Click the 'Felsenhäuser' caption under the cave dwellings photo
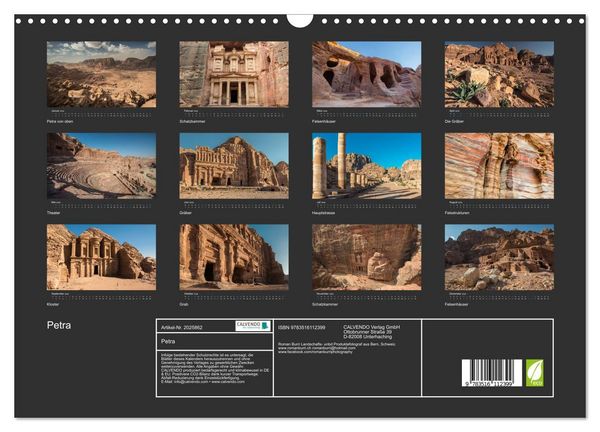The width and height of the screenshot is (600, 432). pyautogui.click(x=324, y=121)
